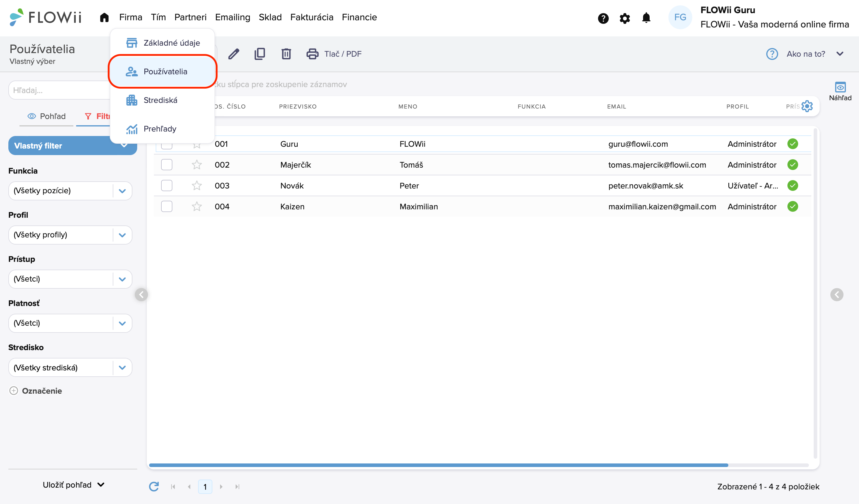This screenshot has width=859, height=504.
Task: Collapse the left filter panel arrow
Action: [x=141, y=294]
